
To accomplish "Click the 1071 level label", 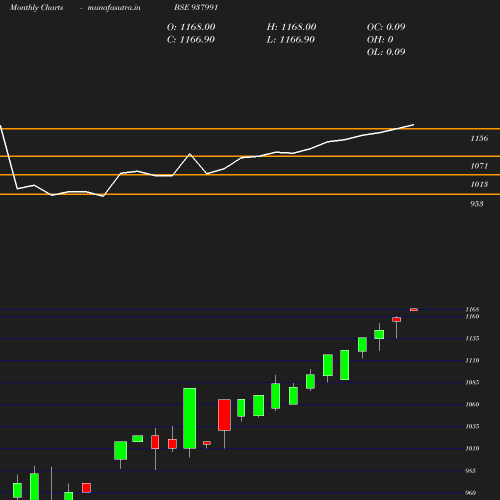I will point(479,166).
